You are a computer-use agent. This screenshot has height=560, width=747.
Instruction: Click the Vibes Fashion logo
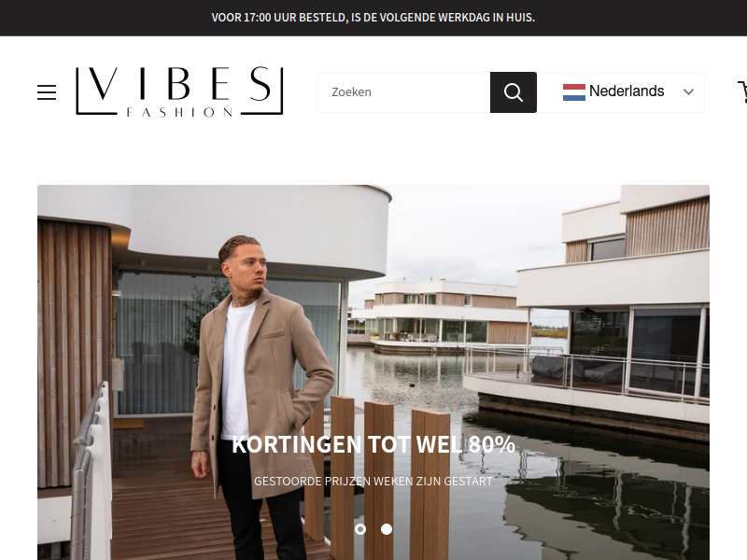(179, 91)
